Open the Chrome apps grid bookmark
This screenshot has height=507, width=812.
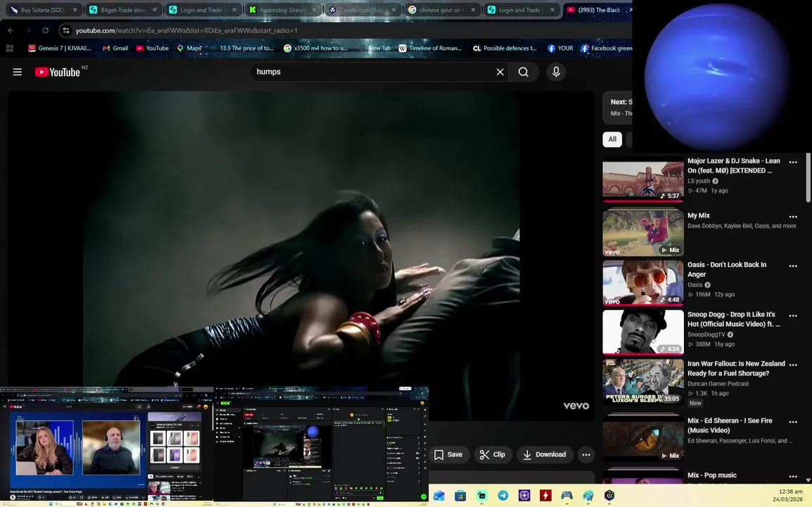(x=9, y=48)
